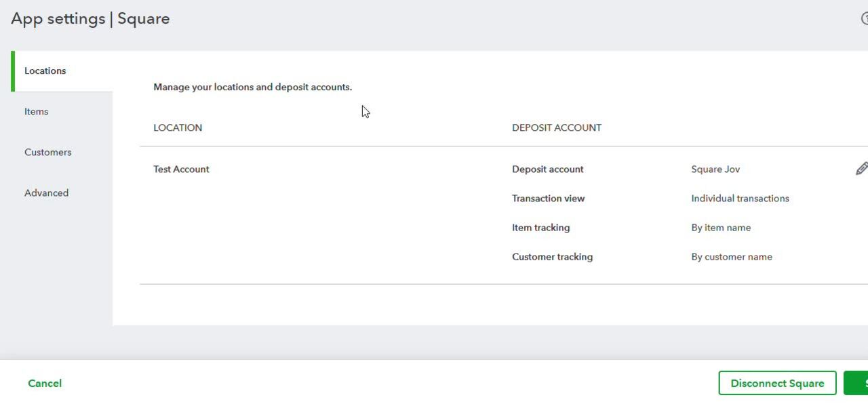The width and height of the screenshot is (868, 406).
Task: Click the Individual transactions value
Action: coord(740,199)
